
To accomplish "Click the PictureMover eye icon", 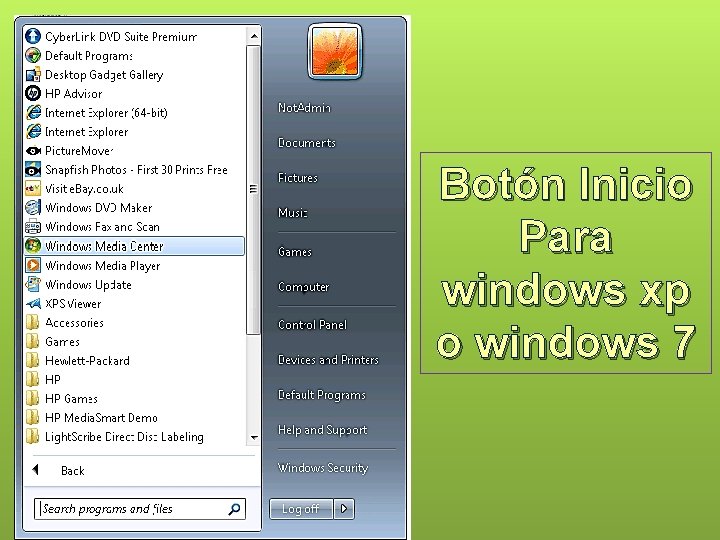I will 33,151.
